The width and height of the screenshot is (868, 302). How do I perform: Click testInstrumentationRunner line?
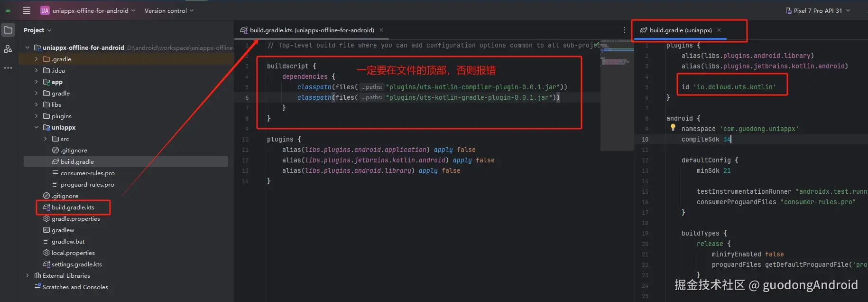[x=782, y=191]
